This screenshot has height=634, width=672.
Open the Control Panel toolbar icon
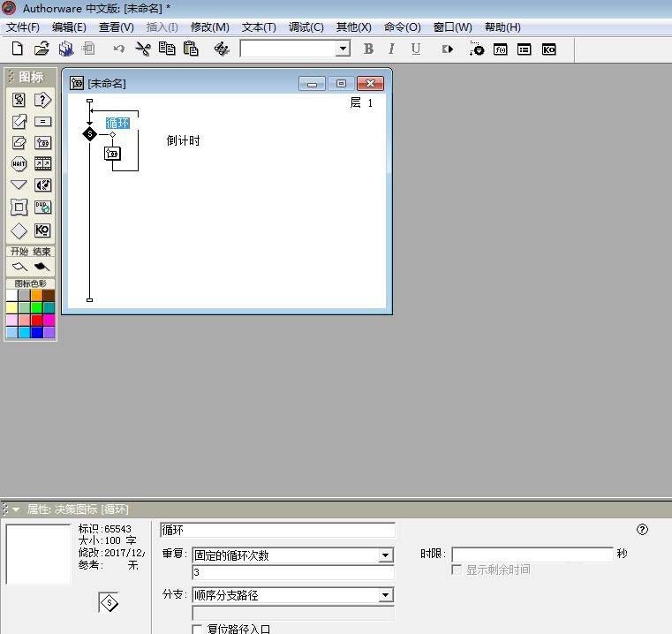(476, 49)
